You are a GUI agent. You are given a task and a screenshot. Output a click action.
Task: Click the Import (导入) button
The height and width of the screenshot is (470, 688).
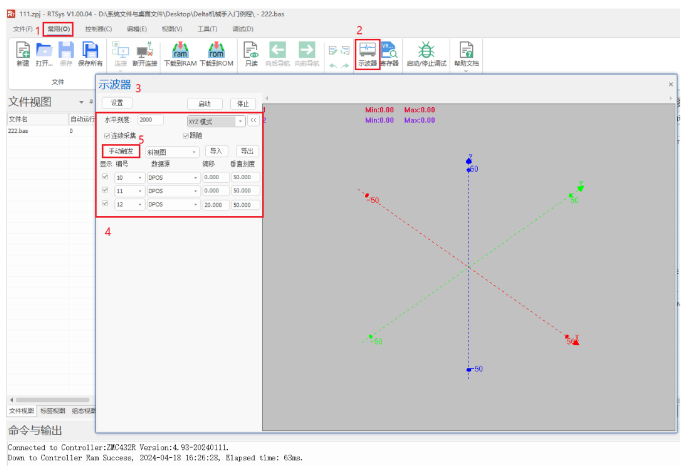pyautogui.click(x=216, y=151)
